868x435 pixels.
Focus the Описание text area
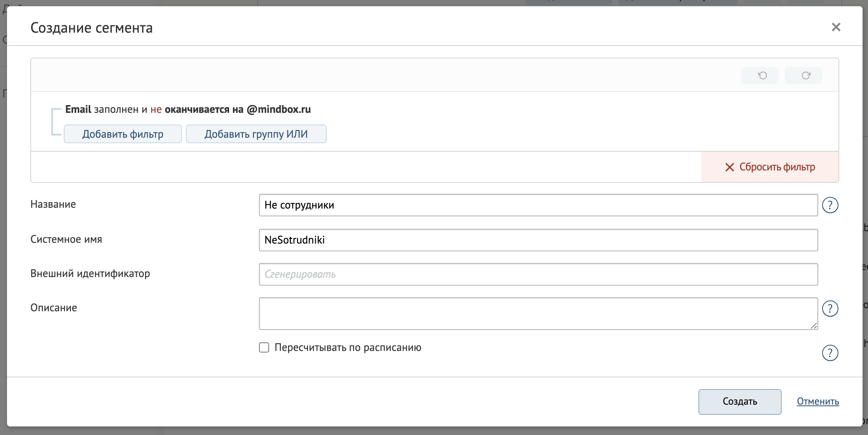(x=538, y=314)
